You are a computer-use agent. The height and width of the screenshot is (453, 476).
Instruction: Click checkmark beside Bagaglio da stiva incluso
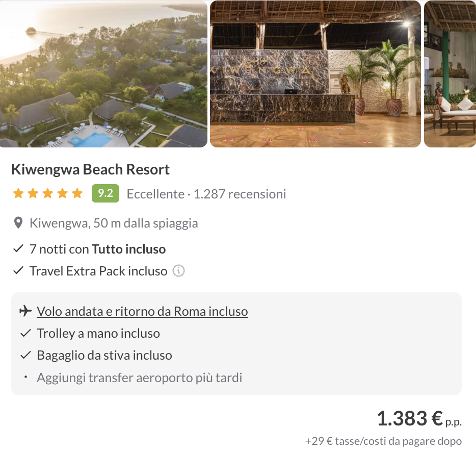[25, 356]
